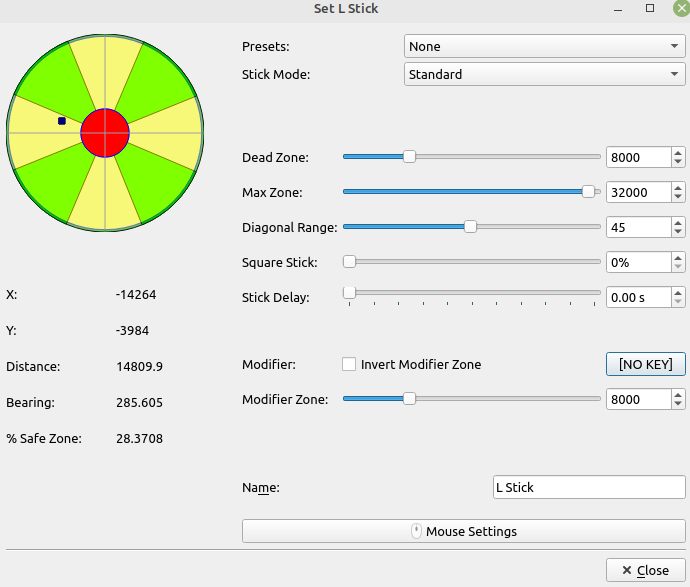The image size is (690, 587).
Task: Open the Stick Mode dropdown showing Standard
Action: [x=544, y=74]
